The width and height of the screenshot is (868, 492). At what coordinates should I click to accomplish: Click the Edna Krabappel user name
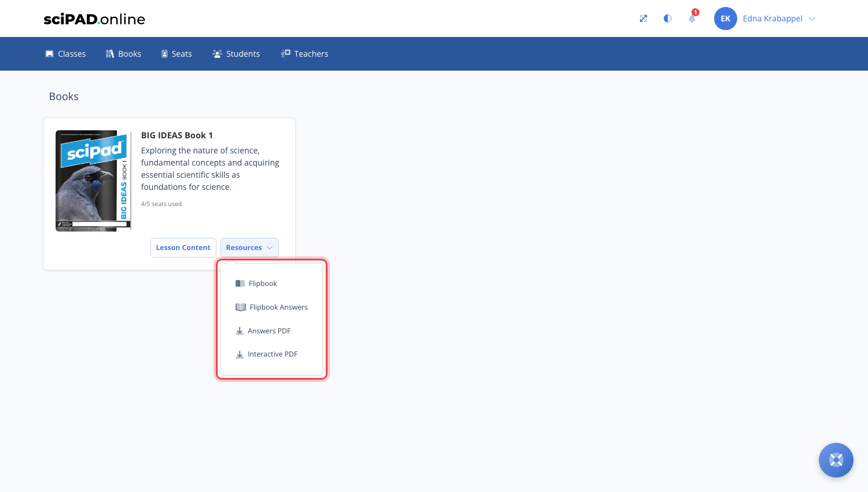pos(773,19)
